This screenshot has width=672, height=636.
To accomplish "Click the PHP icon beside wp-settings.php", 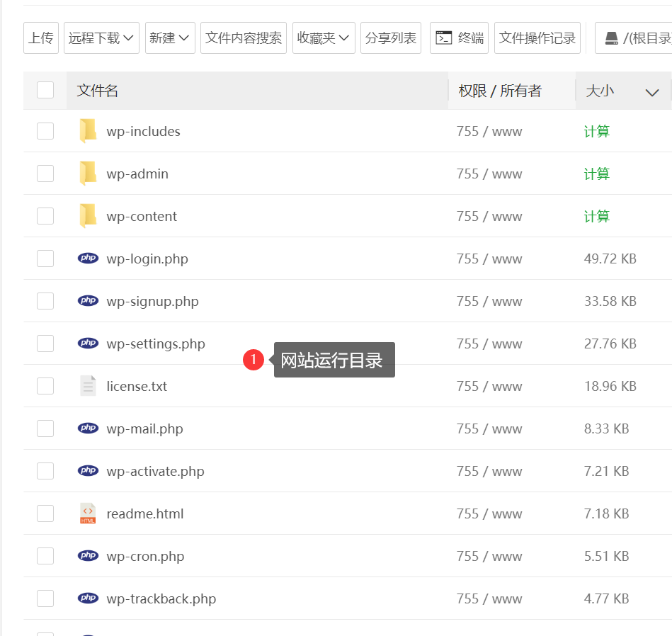I will [88, 343].
